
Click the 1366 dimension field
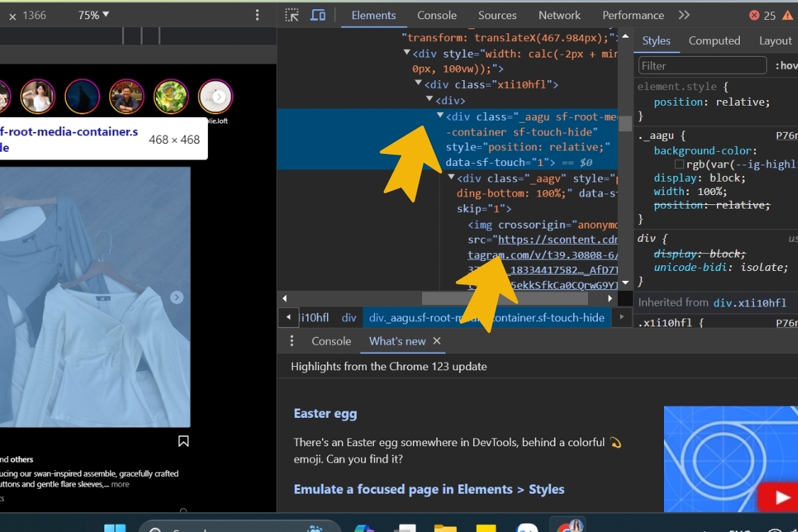click(34, 16)
